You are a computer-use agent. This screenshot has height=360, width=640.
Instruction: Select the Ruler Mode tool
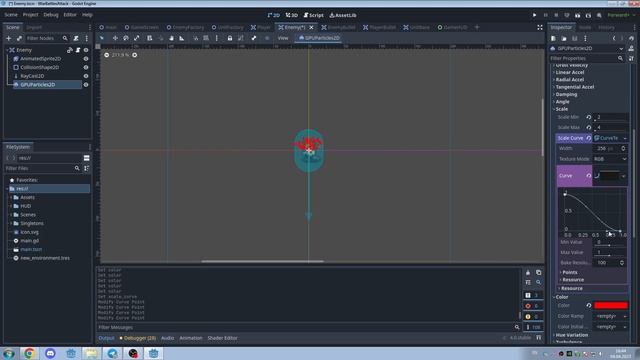[182, 38]
